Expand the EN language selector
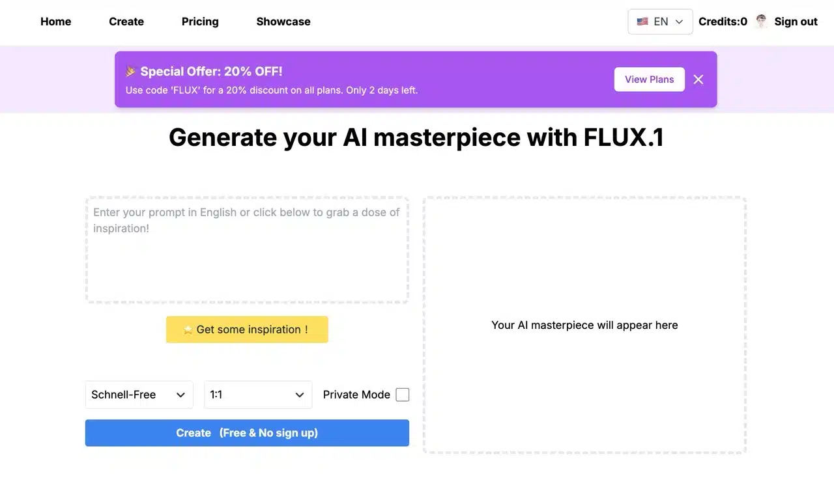Screen dimensions: 834x504 pyautogui.click(x=660, y=21)
